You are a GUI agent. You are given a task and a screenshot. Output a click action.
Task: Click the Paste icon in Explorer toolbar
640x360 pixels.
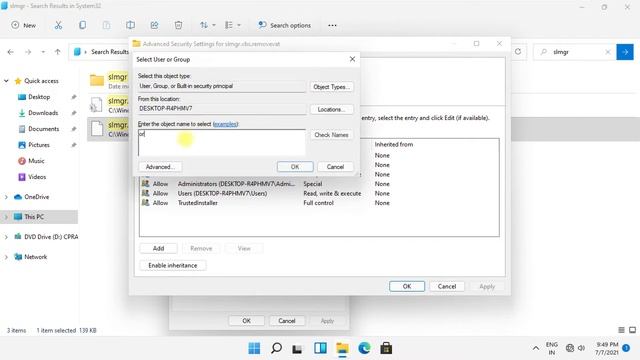click(x=106, y=25)
